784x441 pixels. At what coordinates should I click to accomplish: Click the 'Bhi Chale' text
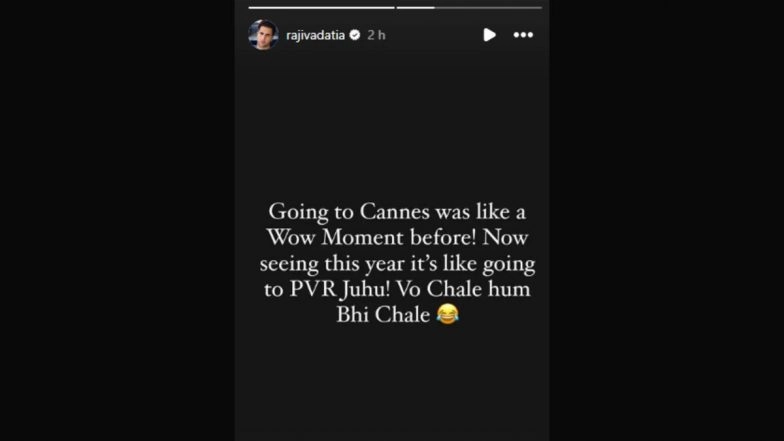[x=383, y=314]
